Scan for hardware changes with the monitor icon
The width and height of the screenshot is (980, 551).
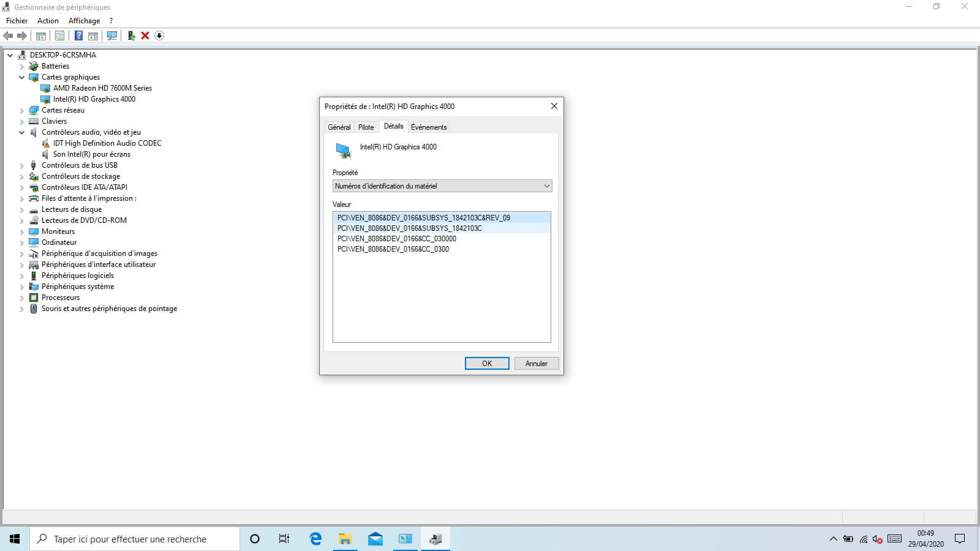tap(112, 36)
